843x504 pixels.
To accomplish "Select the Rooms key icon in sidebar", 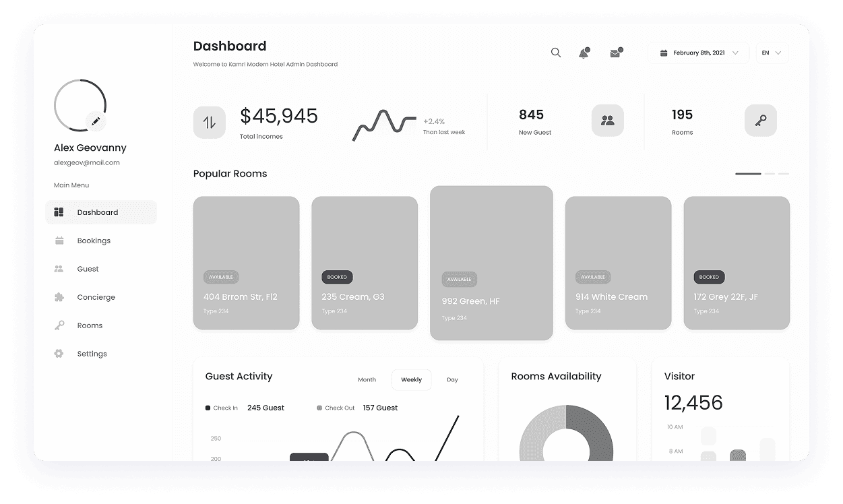I will coord(60,325).
